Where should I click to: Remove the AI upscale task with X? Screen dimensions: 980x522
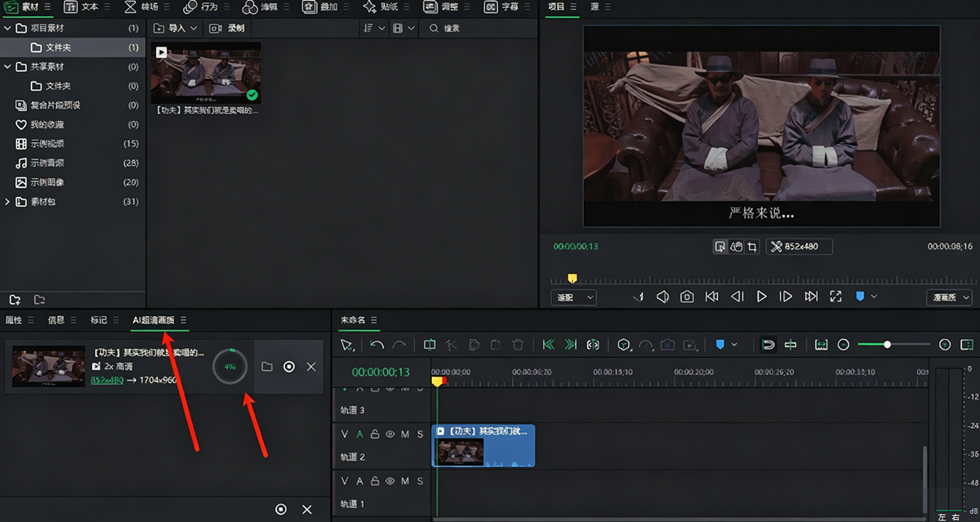(311, 367)
